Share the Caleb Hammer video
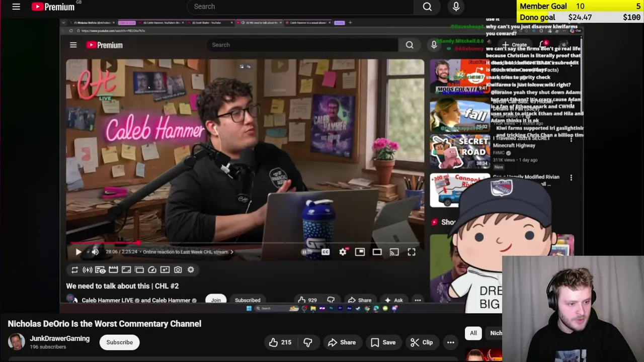Viewport: 644px width, 362px height. (x=360, y=300)
